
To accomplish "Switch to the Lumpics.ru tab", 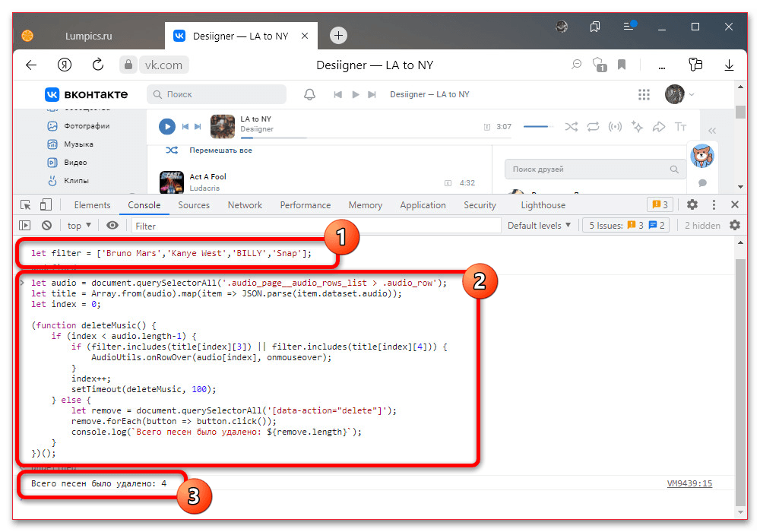I will click(88, 36).
